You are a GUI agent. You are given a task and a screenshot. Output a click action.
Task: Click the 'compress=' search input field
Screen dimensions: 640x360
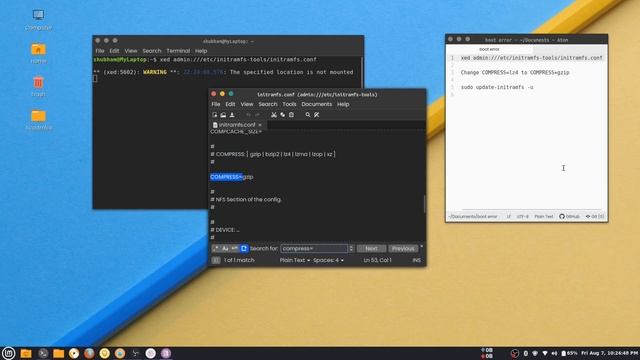(x=314, y=248)
